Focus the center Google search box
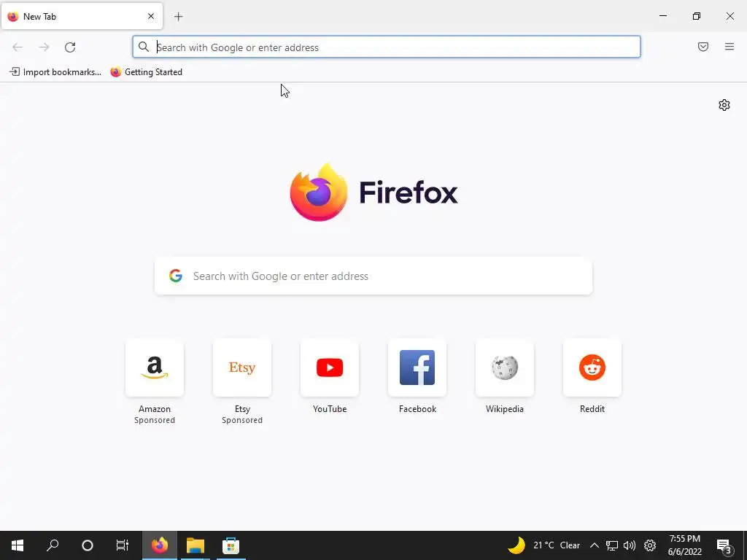The image size is (747, 560). pyautogui.click(x=373, y=276)
